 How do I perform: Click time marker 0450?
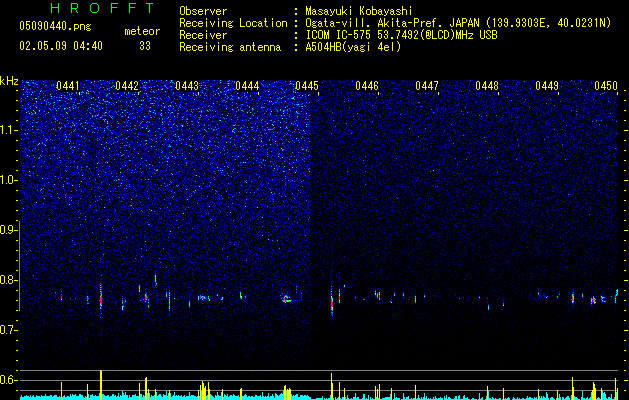(606, 86)
